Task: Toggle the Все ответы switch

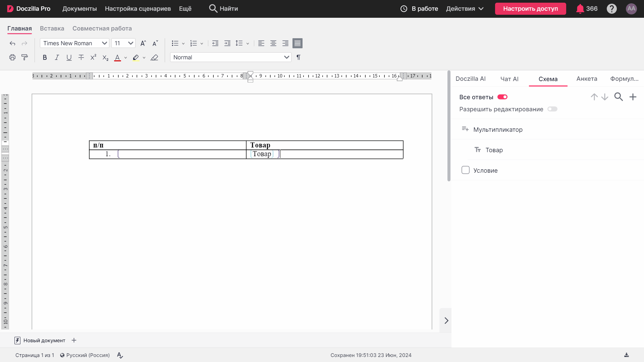Action: pyautogui.click(x=502, y=97)
